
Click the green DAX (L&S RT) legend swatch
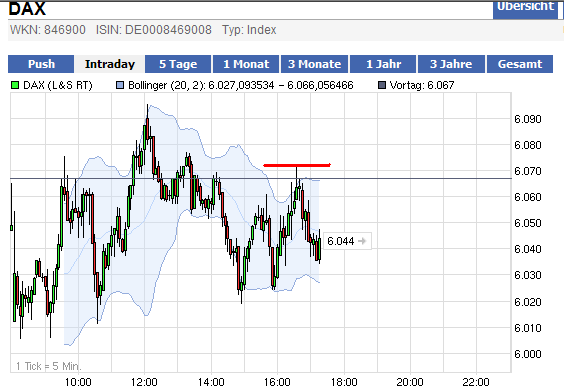click(x=15, y=85)
